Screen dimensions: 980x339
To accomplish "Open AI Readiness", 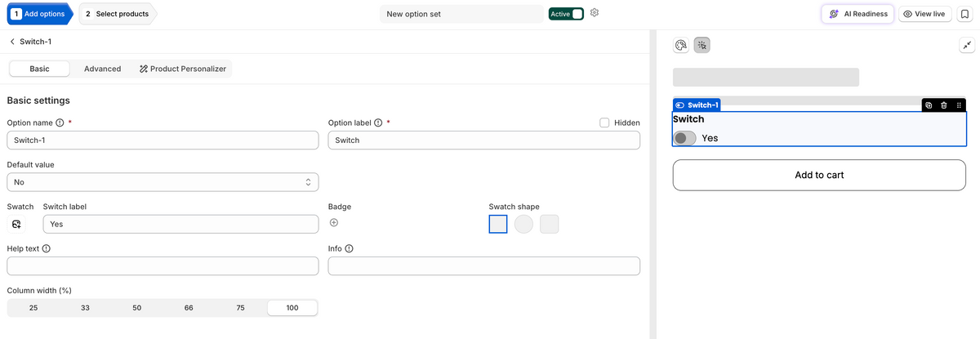I will (857, 14).
